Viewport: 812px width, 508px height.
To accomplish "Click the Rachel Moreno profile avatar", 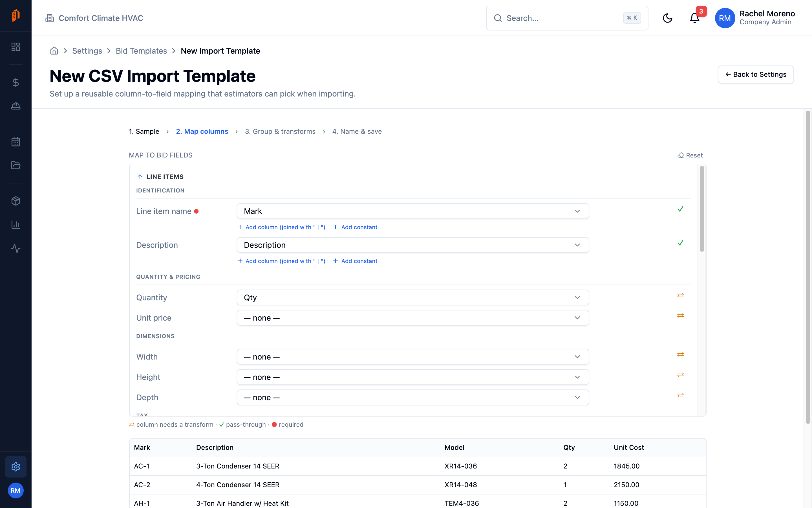I will 725,18.
